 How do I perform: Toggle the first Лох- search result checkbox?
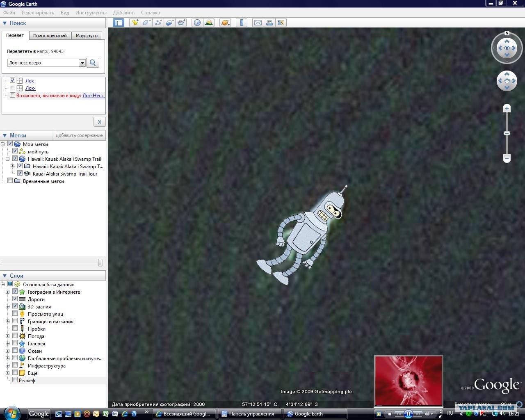tap(13, 80)
